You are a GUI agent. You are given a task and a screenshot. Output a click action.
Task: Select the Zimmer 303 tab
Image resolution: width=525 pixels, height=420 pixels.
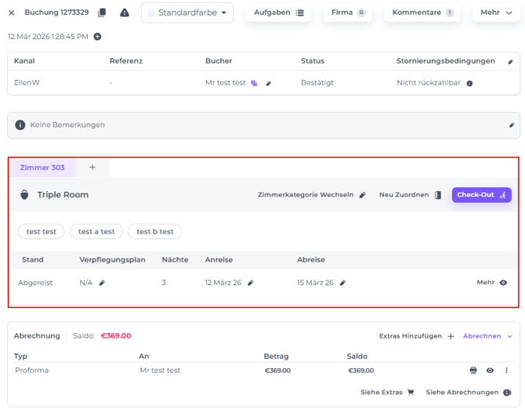click(42, 168)
